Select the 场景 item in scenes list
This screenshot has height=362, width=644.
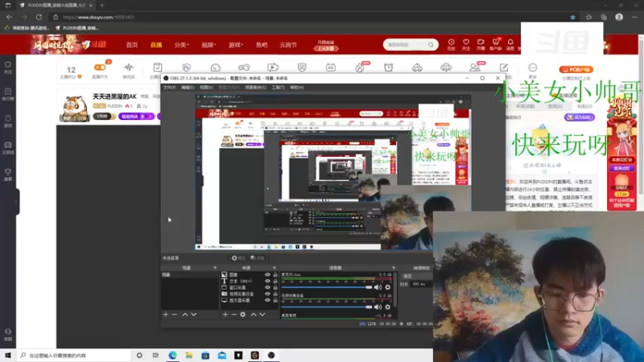189,274
